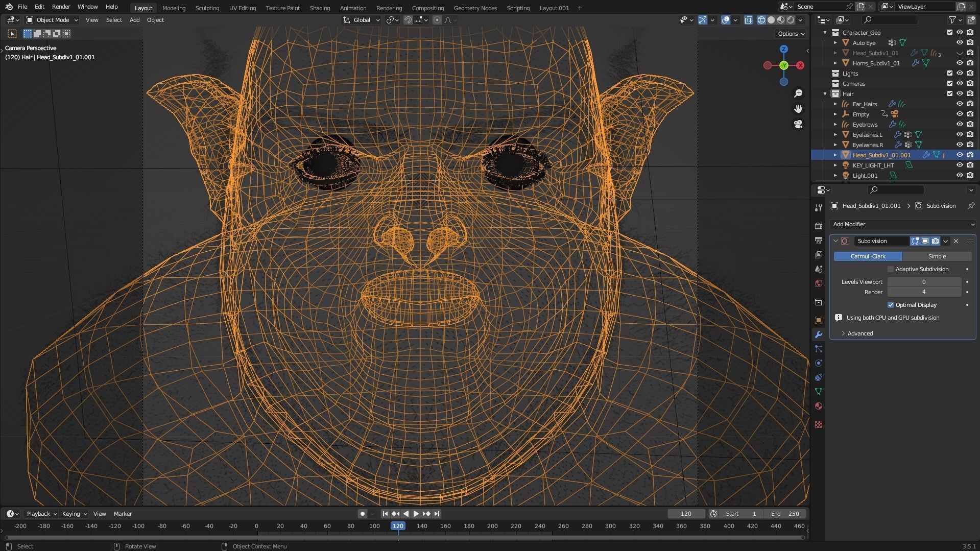Screen dimensions: 980x551
Task: Open the Texture properties tab
Action: [819, 424]
